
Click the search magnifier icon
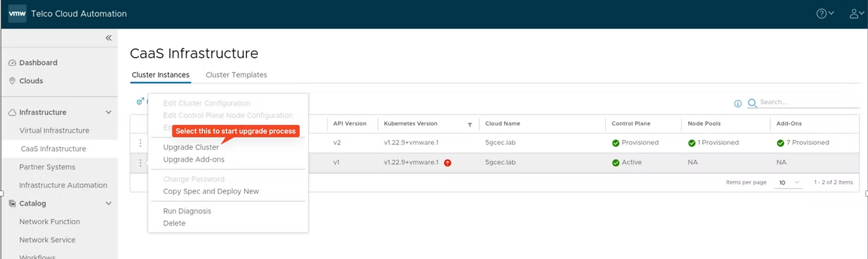(x=752, y=103)
